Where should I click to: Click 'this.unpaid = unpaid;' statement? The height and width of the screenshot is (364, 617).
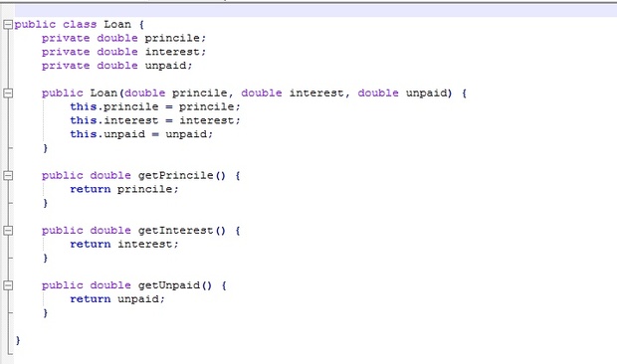(141, 134)
